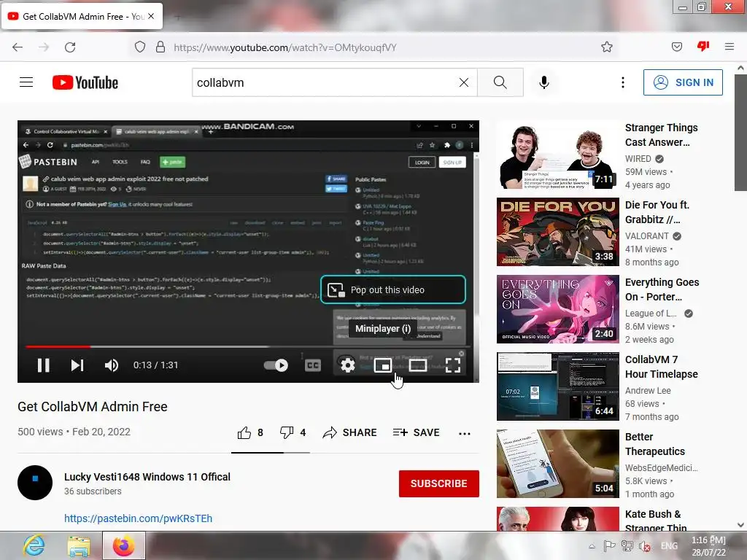Seek on the video progress bar
The image size is (747, 560).
[x=248, y=346]
